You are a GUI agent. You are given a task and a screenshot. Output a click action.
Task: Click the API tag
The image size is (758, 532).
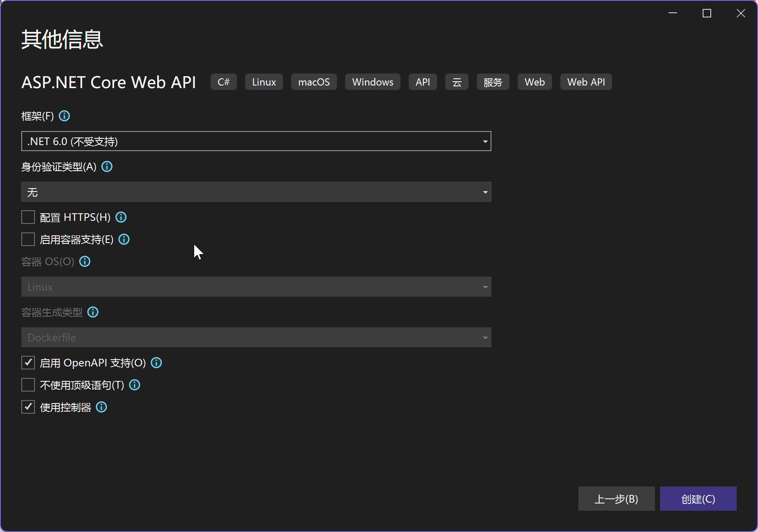(423, 82)
